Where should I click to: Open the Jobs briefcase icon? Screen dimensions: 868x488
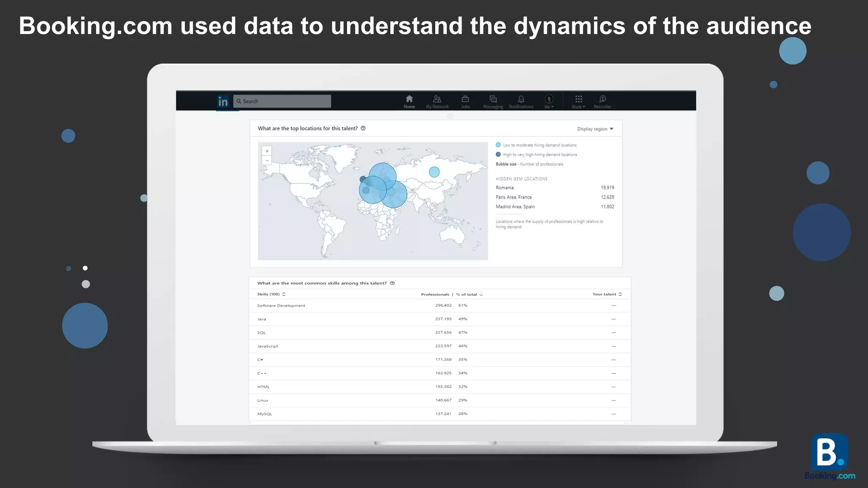tap(465, 102)
